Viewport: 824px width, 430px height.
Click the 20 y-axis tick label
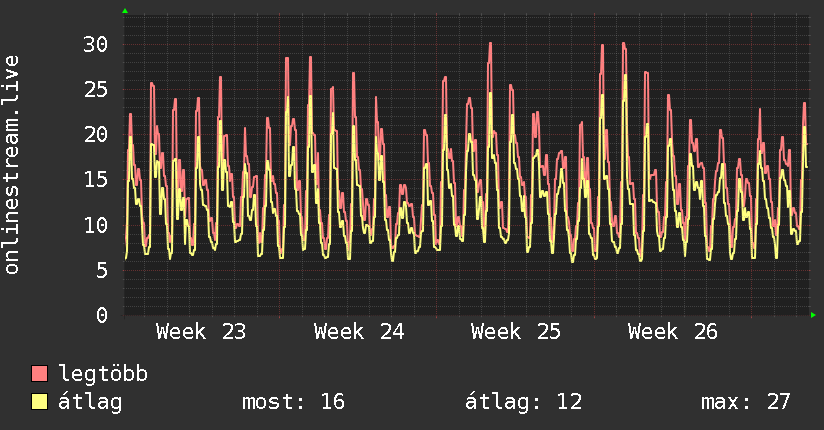click(96, 135)
